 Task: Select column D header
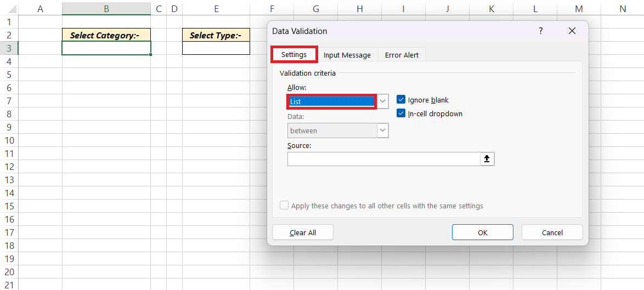click(174, 9)
